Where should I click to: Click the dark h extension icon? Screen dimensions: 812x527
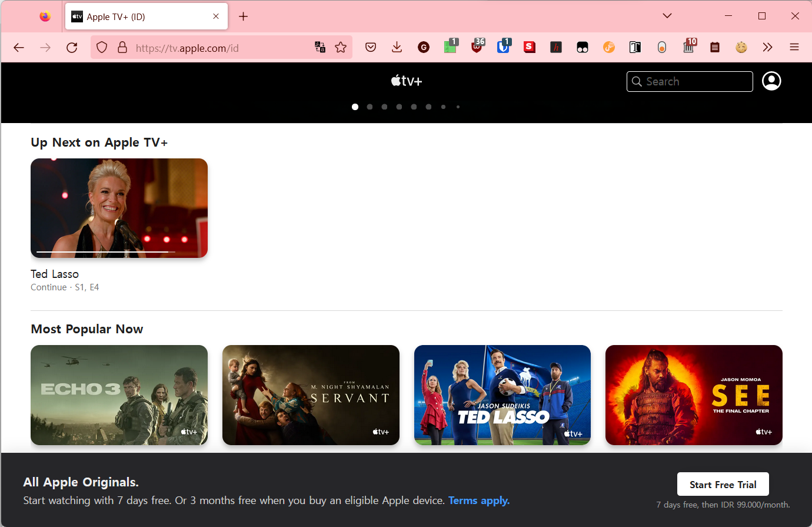(556, 48)
